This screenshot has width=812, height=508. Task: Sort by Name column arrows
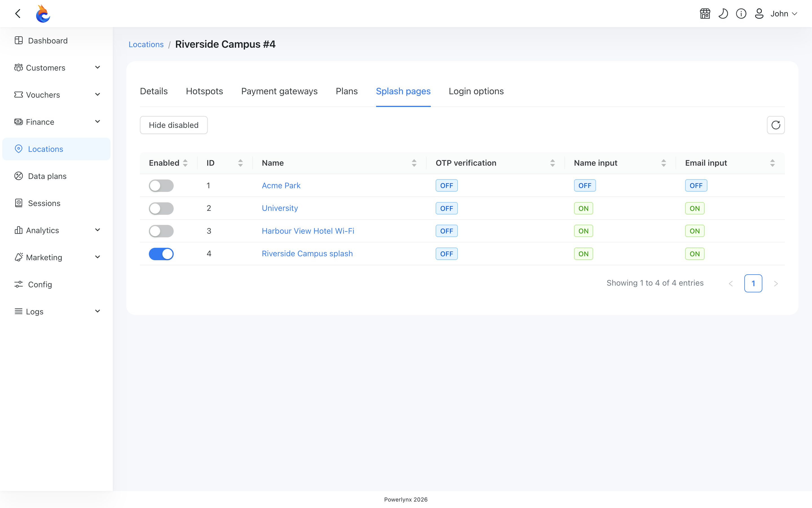point(414,163)
